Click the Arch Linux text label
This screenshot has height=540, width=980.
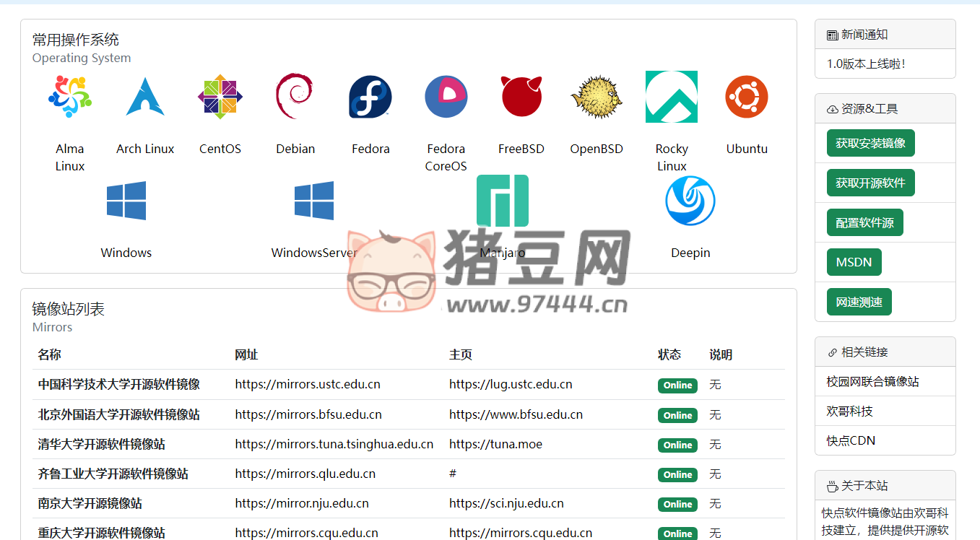click(145, 149)
